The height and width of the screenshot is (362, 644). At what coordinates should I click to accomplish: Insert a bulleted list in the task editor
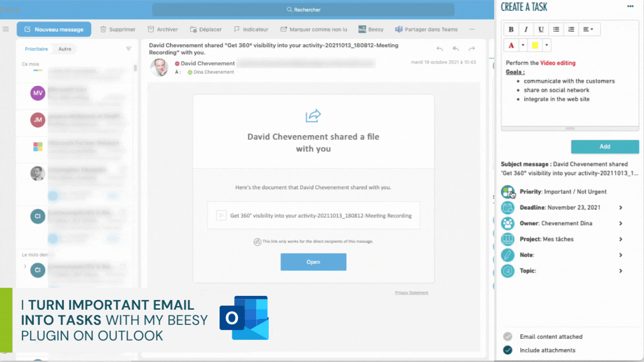coord(556,29)
